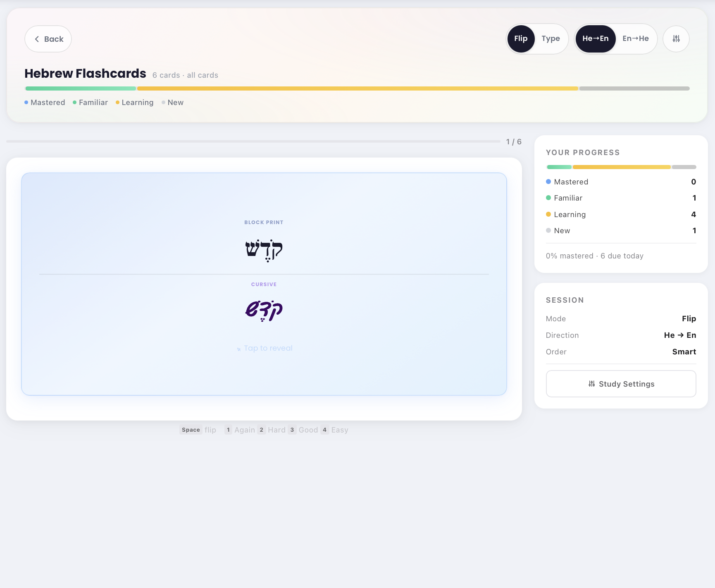Click the Mode Flip value in Session
Viewport: 715px width, 588px height.
pyautogui.click(x=689, y=319)
